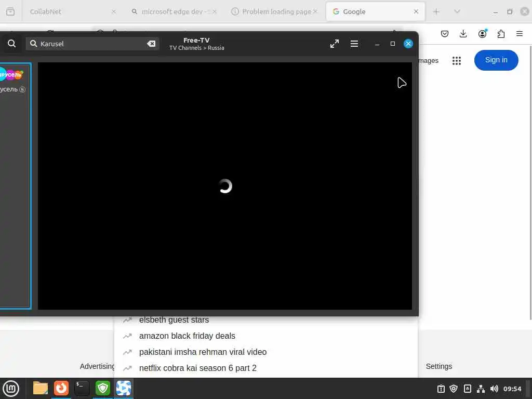This screenshot has width=532, height=399.
Task: Open the network connection tray icon
Action: [x=481, y=389]
